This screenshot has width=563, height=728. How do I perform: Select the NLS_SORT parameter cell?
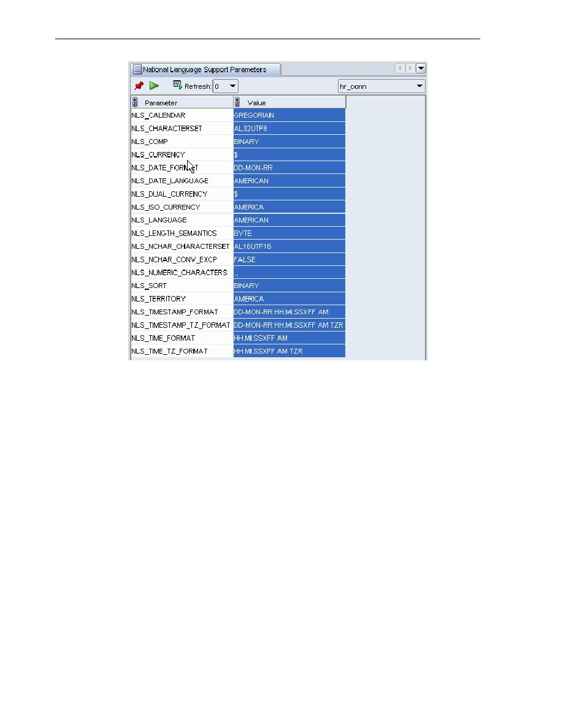click(x=182, y=286)
